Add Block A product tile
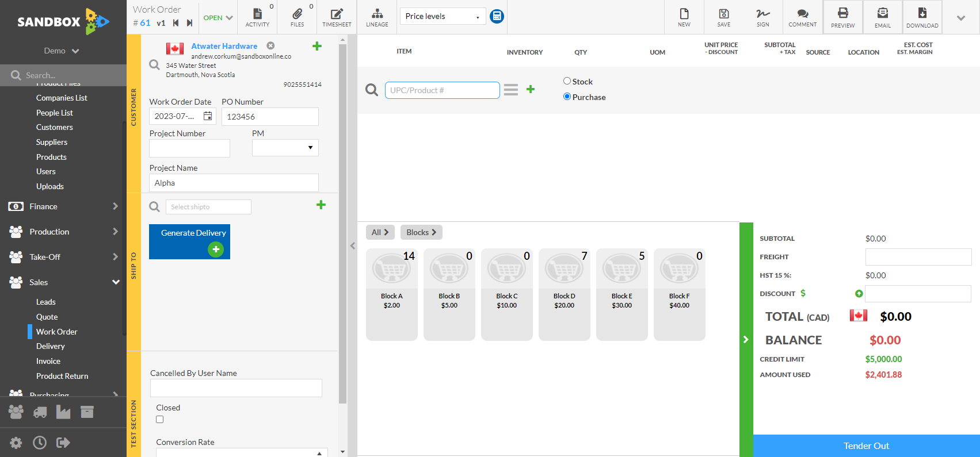 tap(392, 294)
